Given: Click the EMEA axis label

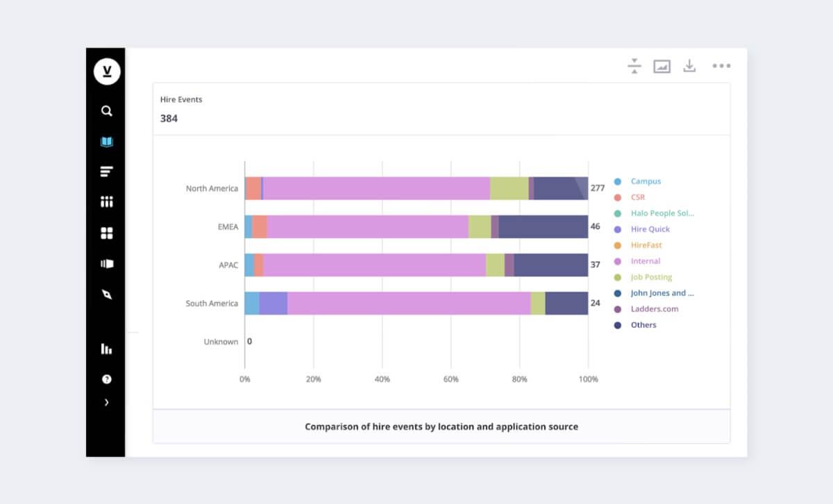Looking at the screenshot, I should [x=228, y=226].
